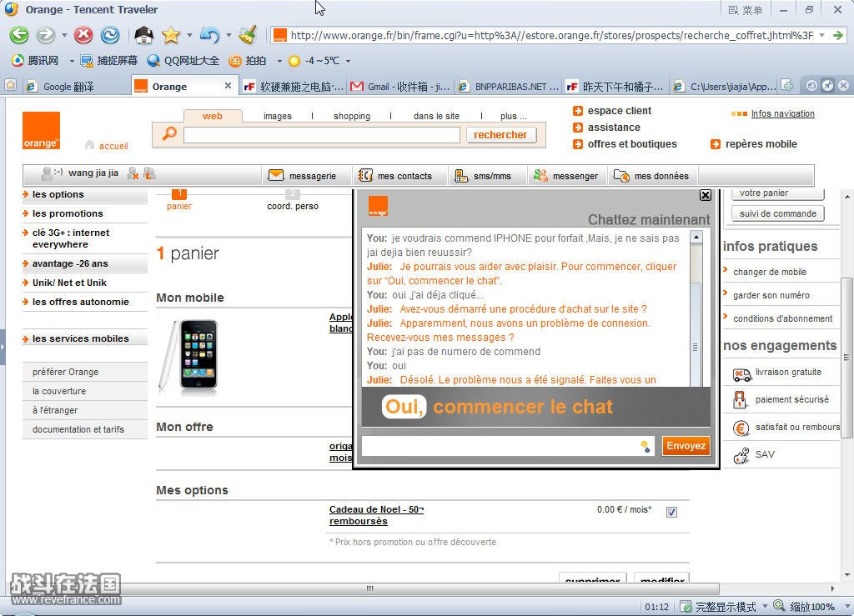Uncheck the Cadeau de Noel option checkbox
This screenshot has width=854, height=616.
coord(671,513)
